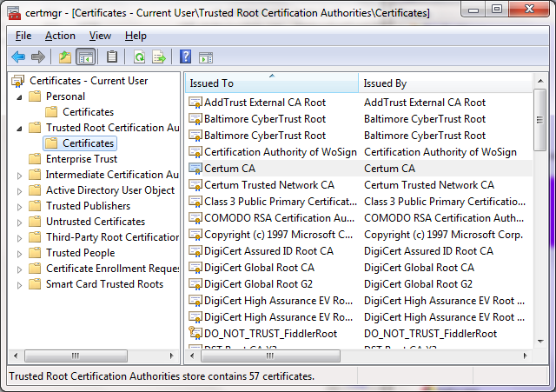The width and height of the screenshot is (556, 392).
Task: Toggle Show/Hide Action Pane toolbar icon
Action: tap(206, 57)
